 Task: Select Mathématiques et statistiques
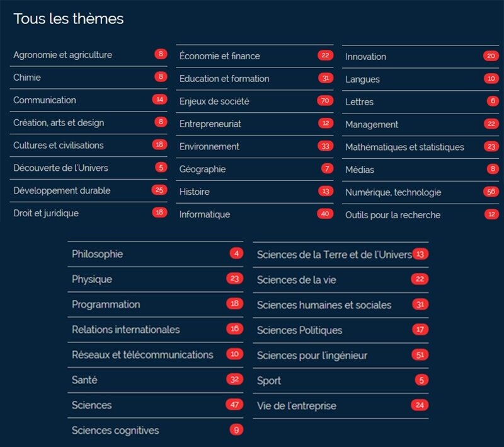[x=403, y=146]
